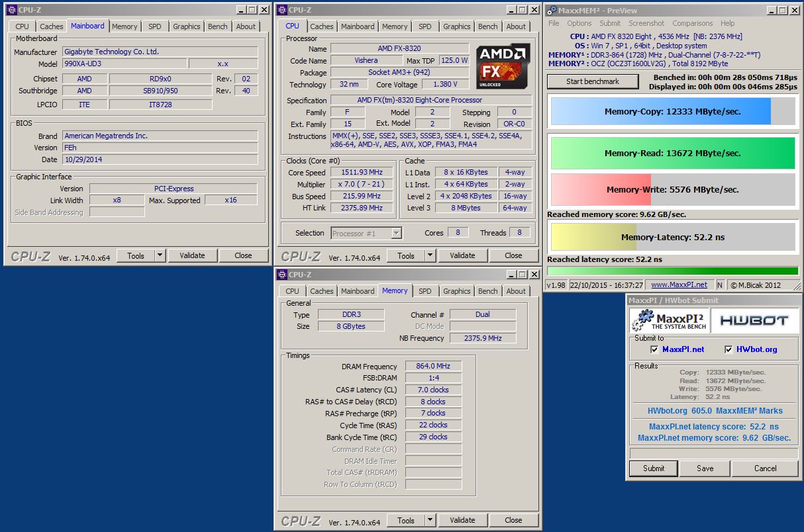The image size is (804, 532).
Task: Click title bar icon of CPU-Z CPU window
Action: (x=281, y=10)
